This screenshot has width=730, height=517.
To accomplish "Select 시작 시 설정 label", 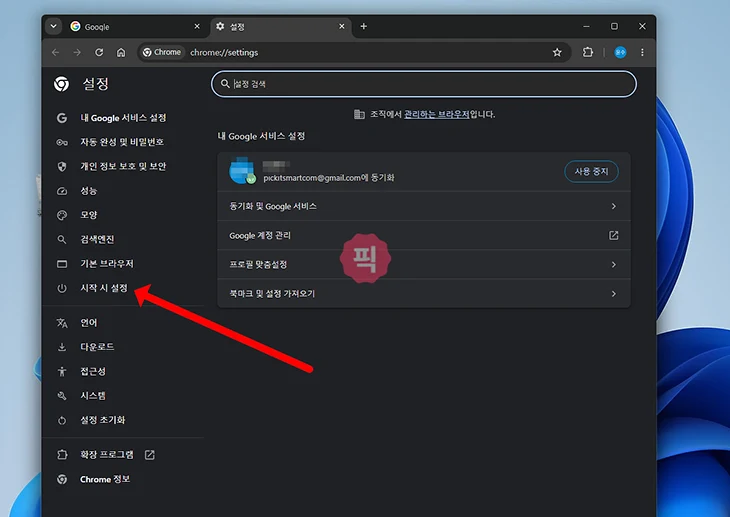I will 104,288.
